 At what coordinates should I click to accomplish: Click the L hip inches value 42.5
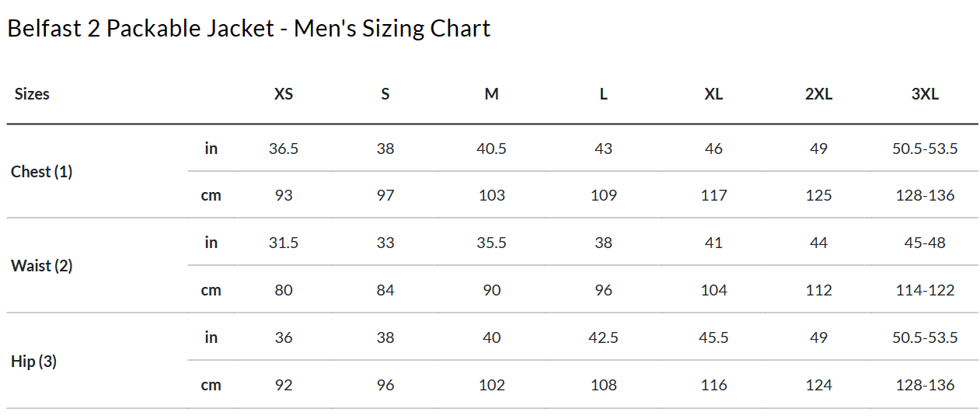603,337
